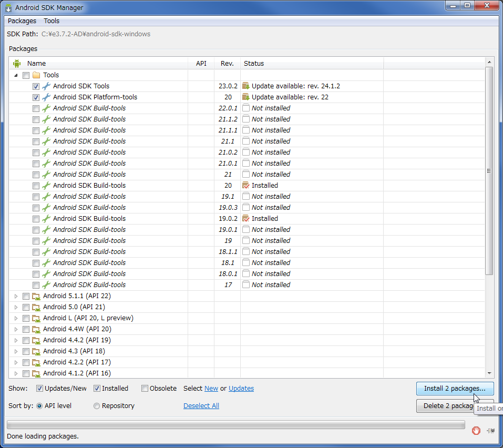
Task: Toggle the Installed show filter
Action: tap(97, 388)
